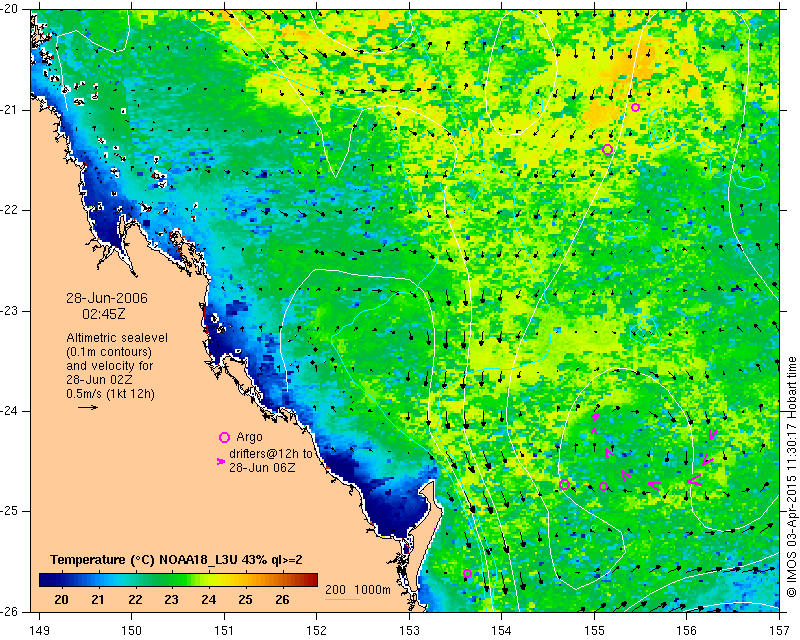Click the longitude axis label 155
The image size is (800, 640).
click(594, 631)
